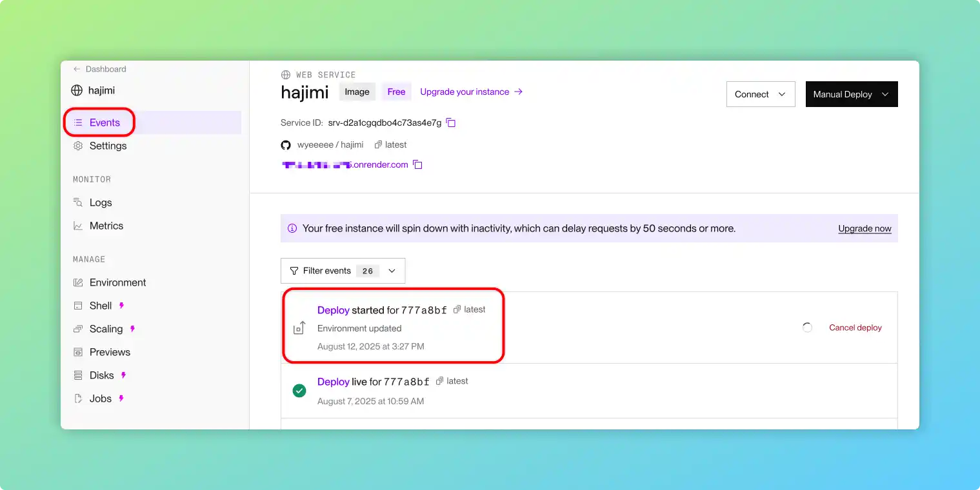980x490 pixels.
Task: Click Upgrade now in the banner
Action: (865, 228)
